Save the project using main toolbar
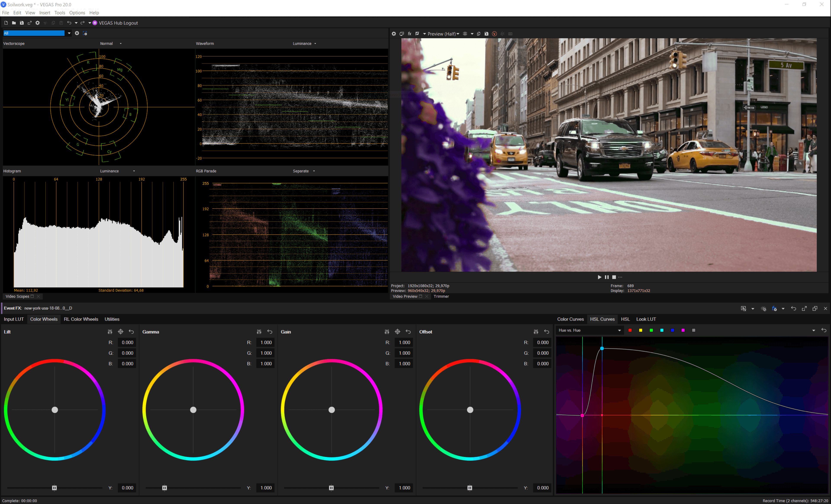Screen dimensions: 831x504 pos(22,23)
